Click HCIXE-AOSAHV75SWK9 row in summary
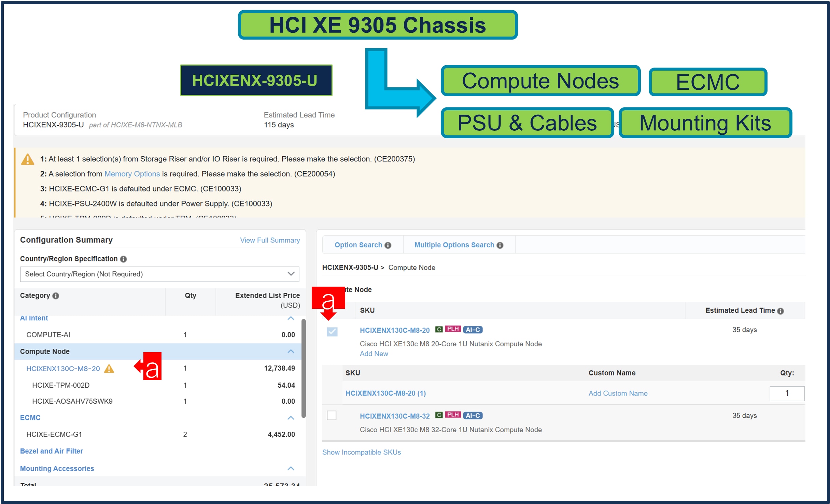830x504 pixels. tap(158, 402)
